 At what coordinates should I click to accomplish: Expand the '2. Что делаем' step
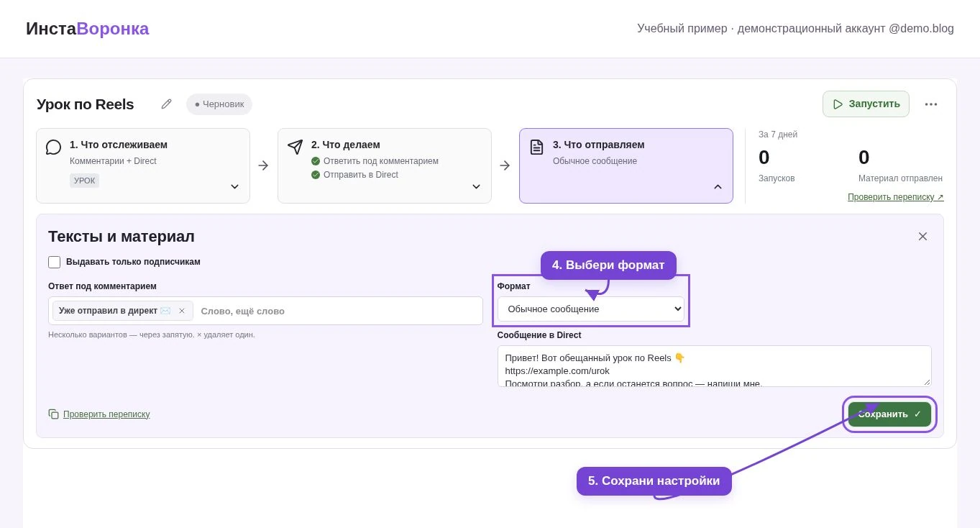pos(476,187)
